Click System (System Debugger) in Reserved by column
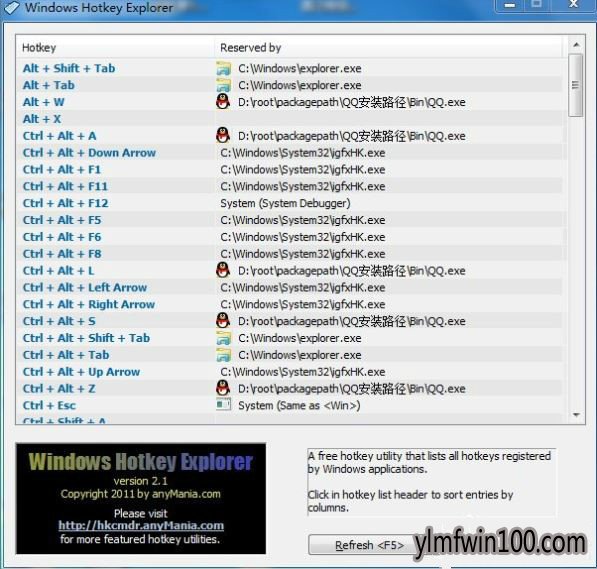The height and width of the screenshot is (569, 597). (285, 203)
